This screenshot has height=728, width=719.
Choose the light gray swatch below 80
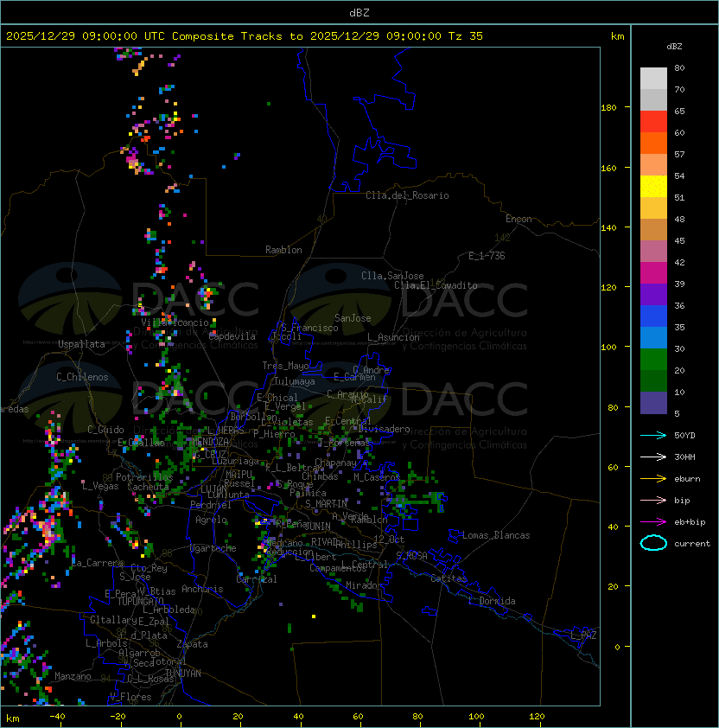click(x=653, y=79)
